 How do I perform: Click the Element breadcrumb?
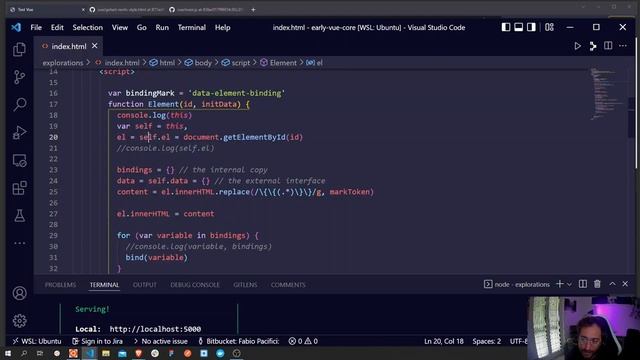278,63
